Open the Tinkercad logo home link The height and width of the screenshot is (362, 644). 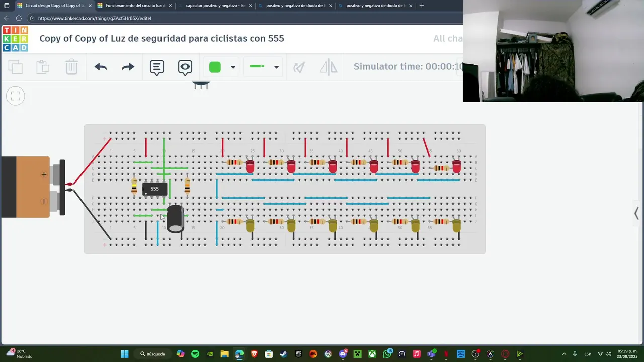pyautogui.click(x=15, y=39)
